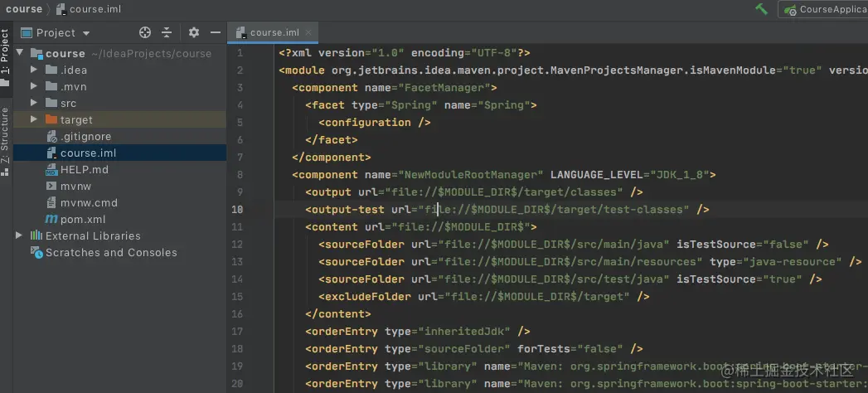Click the closing </facet> tag
This screenshot has height=393, width=868.
pos(332,139)
